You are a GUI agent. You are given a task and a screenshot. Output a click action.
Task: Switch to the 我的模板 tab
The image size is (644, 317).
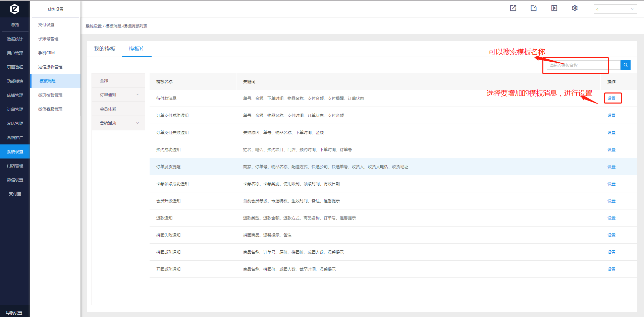(104, 49)
